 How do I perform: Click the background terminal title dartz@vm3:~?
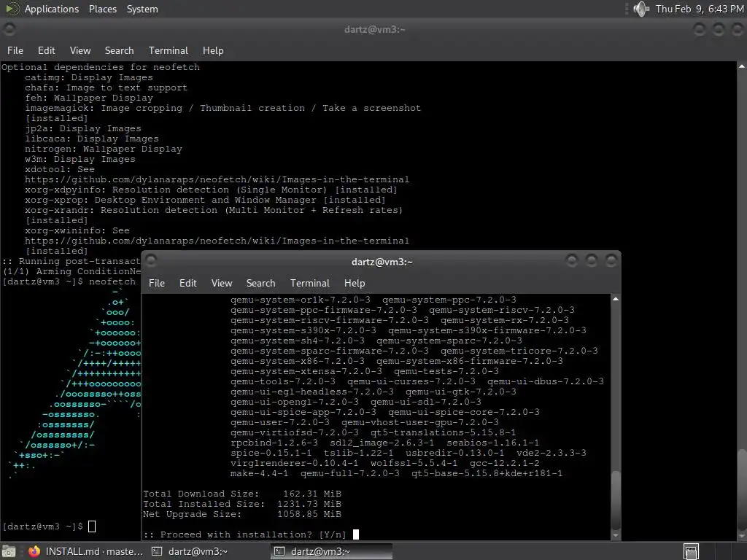(x=374, y=29)
